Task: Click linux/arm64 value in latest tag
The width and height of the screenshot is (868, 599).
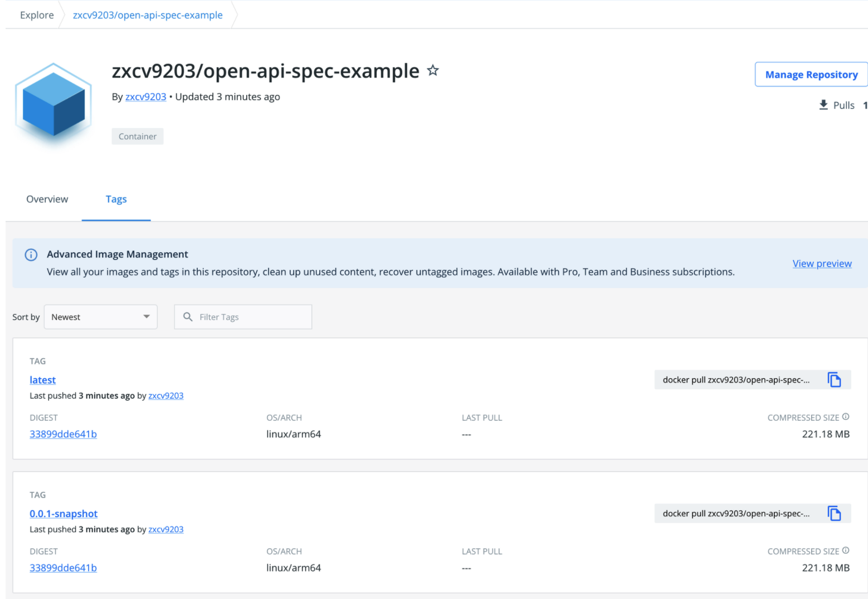Action: (x=294, y=434)
